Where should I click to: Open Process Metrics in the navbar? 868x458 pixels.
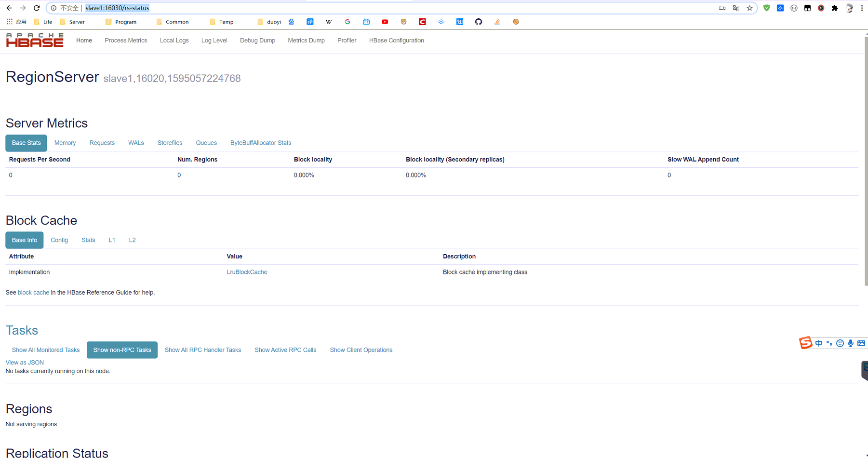[126, 40]
